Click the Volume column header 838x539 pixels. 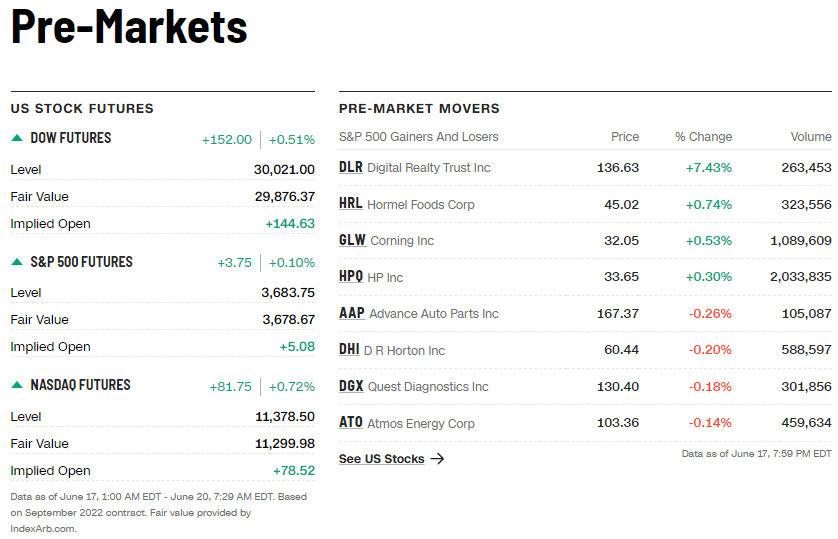click(810, 137)
